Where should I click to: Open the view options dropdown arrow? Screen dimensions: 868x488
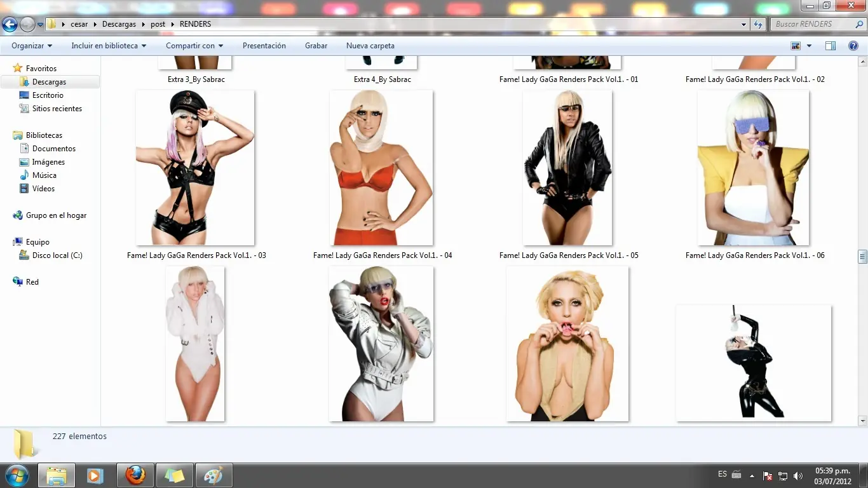pyautogui.click(x=809, y=46)
